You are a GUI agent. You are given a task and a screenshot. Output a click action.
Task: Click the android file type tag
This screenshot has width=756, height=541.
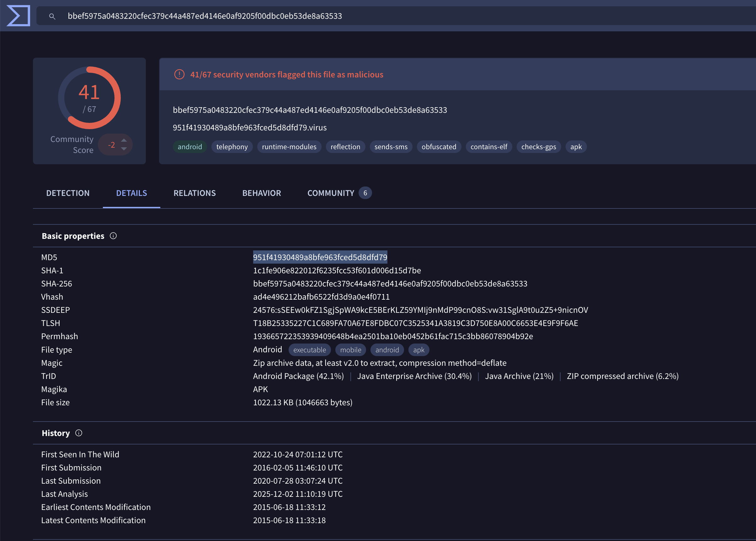tap(387, 350)
